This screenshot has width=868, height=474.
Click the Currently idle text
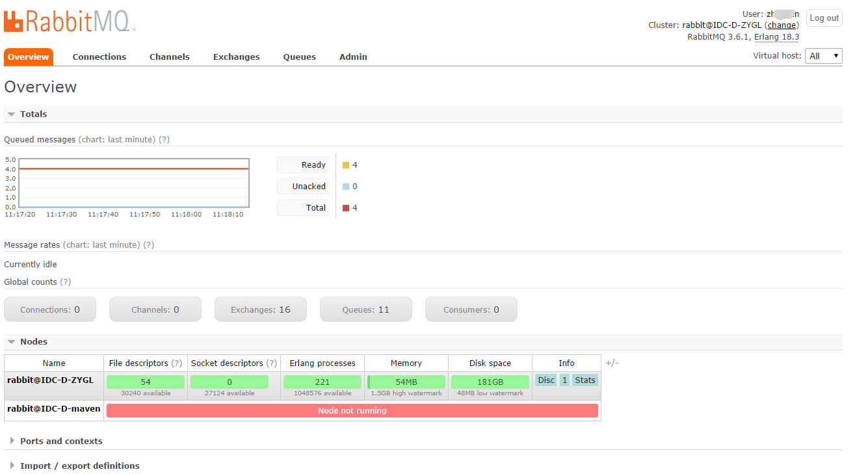click(31, 265)
